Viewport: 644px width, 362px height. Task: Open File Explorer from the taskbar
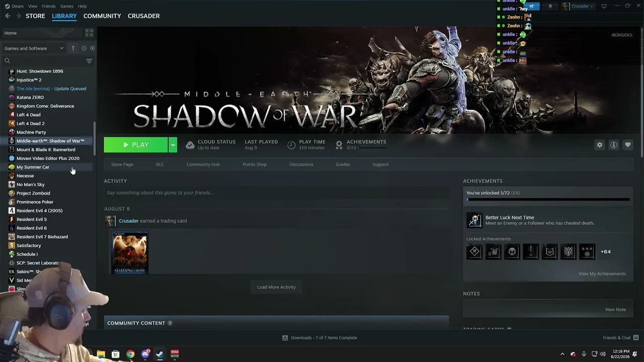pyautogui.click(x=101, y=354)
